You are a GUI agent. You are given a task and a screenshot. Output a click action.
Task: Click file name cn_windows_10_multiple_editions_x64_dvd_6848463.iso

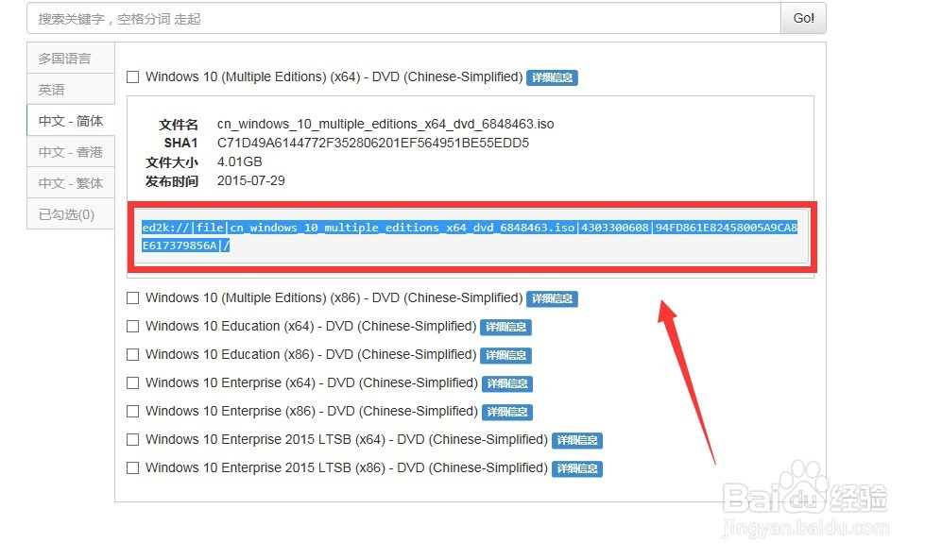tap(385, 124)
